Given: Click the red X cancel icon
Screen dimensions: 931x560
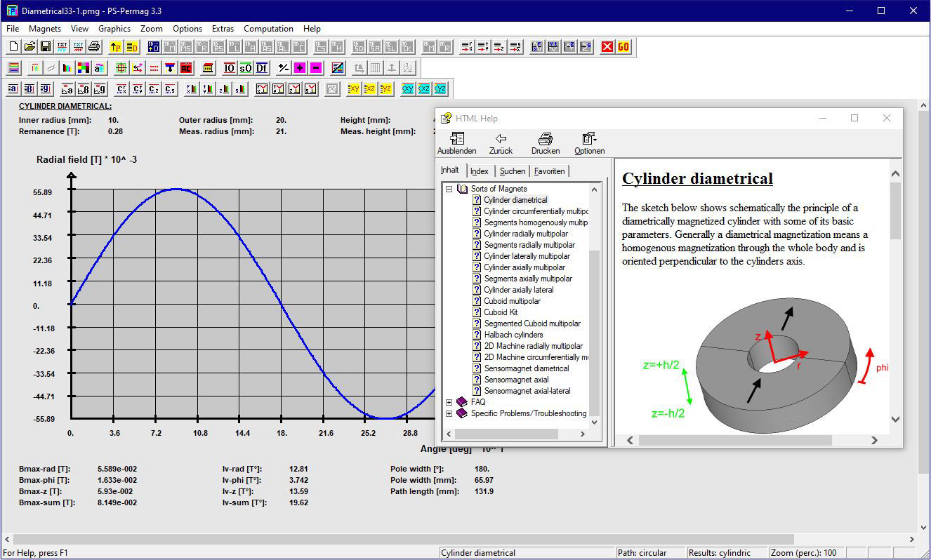Looking at the screenshot, I should point(607,47).
